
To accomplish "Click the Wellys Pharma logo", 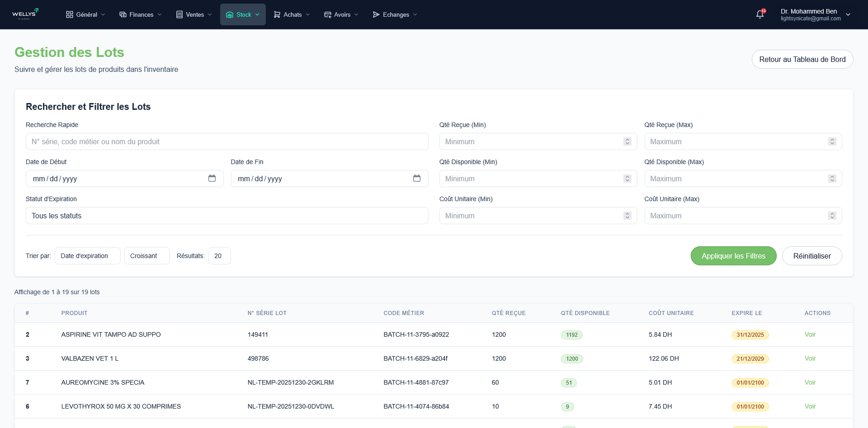I will 25,14.
